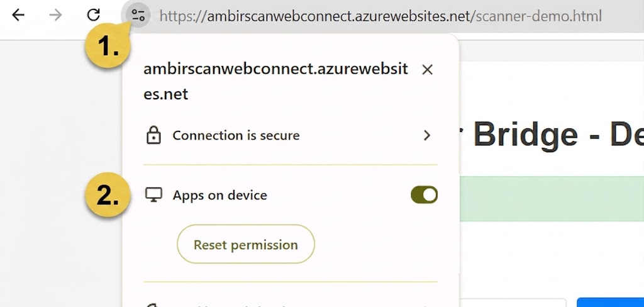
Task: Click the Apps on device label
Action: pyautogui.click(x=219, y=195)
